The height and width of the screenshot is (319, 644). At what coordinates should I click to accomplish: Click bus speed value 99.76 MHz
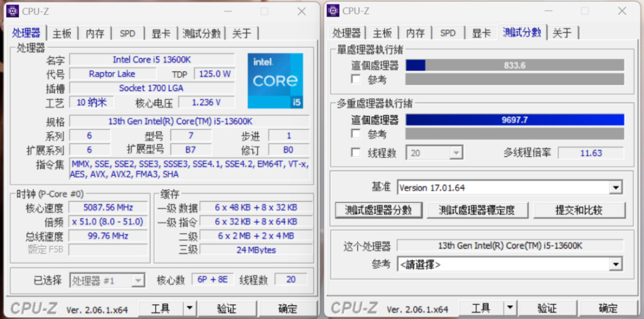[108, 236]
